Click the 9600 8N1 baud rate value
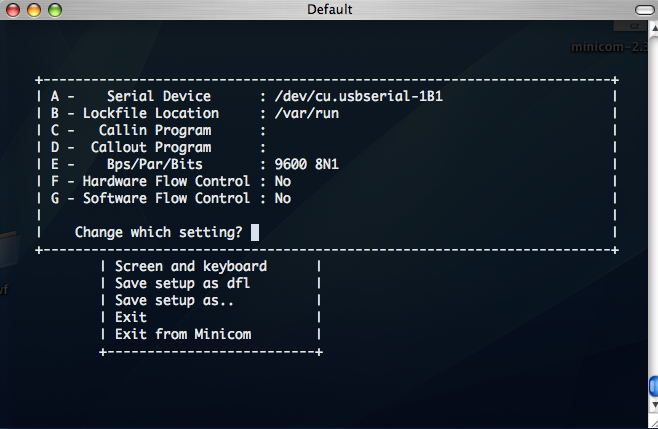Viewport: 658px width, 429px height. coord(299,165)
